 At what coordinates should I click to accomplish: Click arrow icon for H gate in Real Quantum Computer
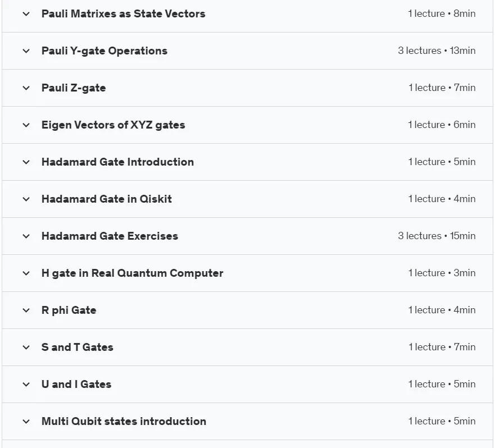coord(26,273)
